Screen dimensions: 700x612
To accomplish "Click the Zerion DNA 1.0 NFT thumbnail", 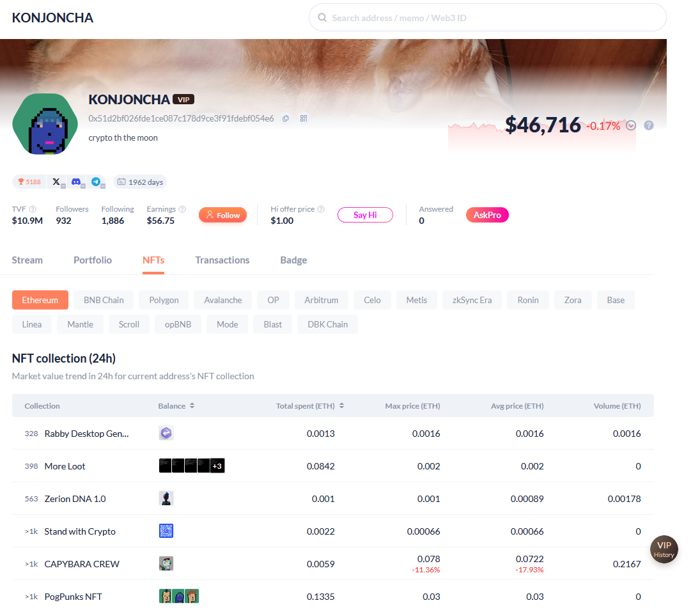I will point(166,499).
